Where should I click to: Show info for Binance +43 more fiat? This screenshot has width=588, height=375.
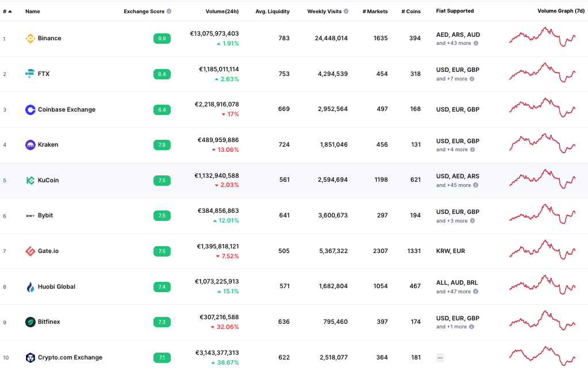point(476,43)
